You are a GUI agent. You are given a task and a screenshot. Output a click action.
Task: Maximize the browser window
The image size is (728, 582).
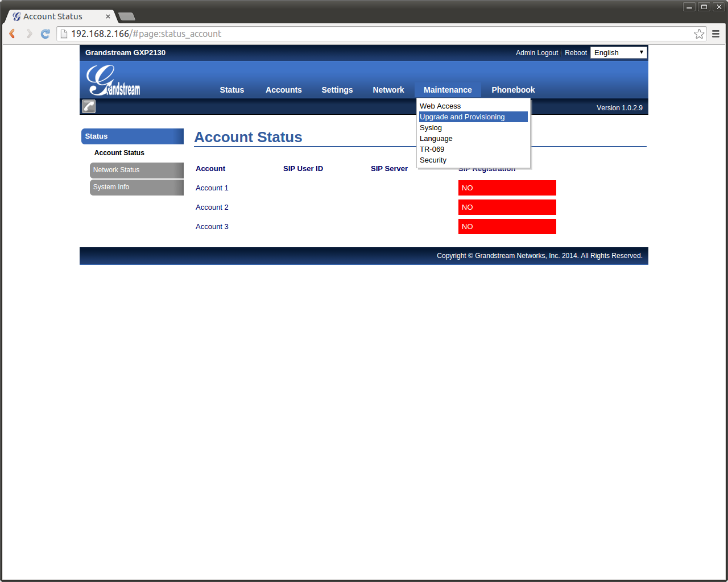click(704, 7)
